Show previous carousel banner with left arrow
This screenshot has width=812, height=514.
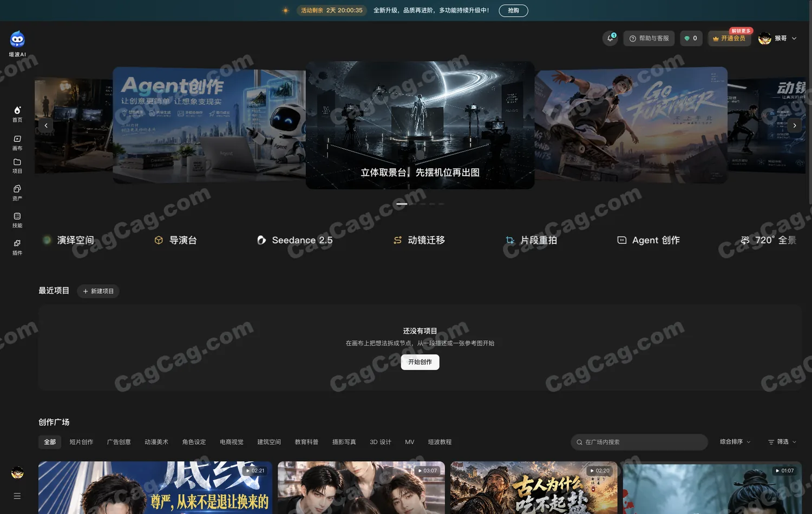[x=46, y=126]
